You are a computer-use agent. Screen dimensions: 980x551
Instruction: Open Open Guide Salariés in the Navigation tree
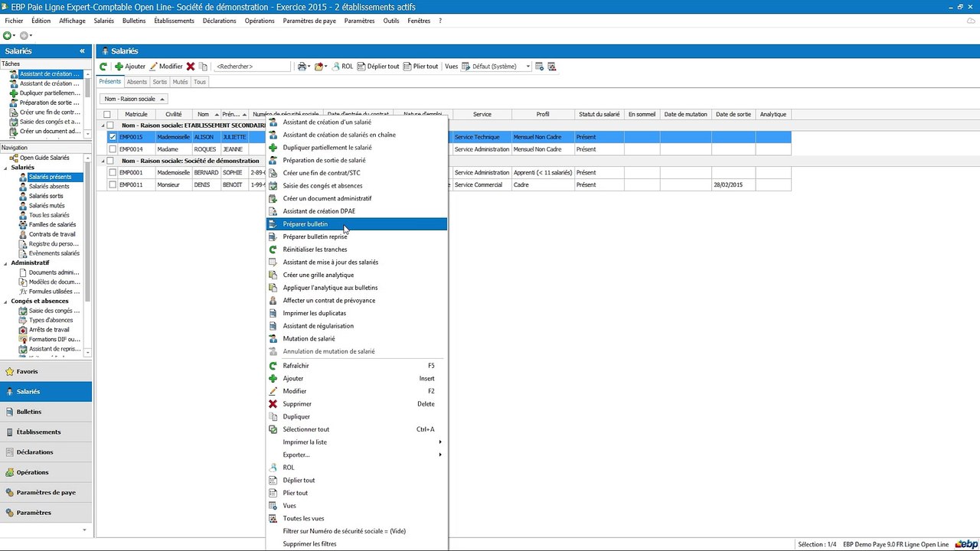pyautogui.click(x=44, y=158)
